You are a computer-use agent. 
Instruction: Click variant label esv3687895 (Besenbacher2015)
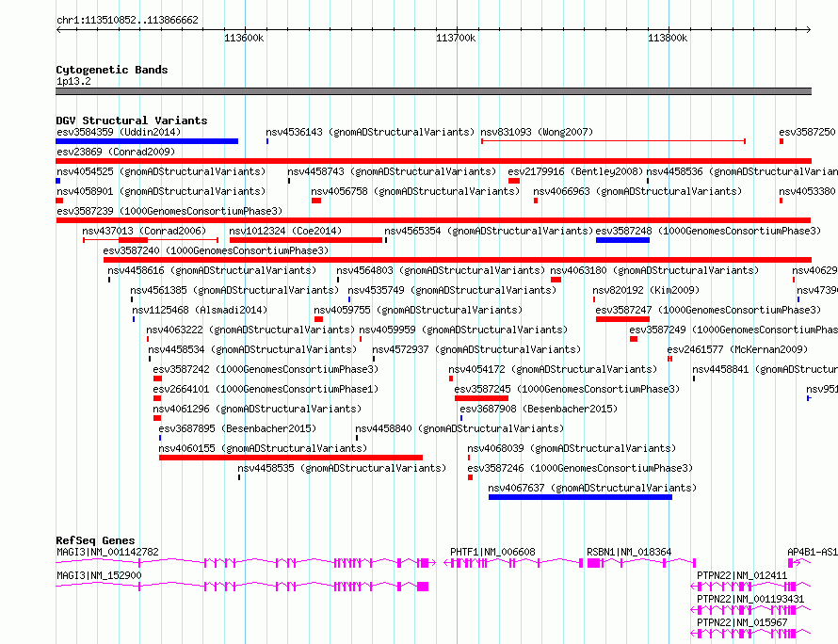[x=238, y=428]
